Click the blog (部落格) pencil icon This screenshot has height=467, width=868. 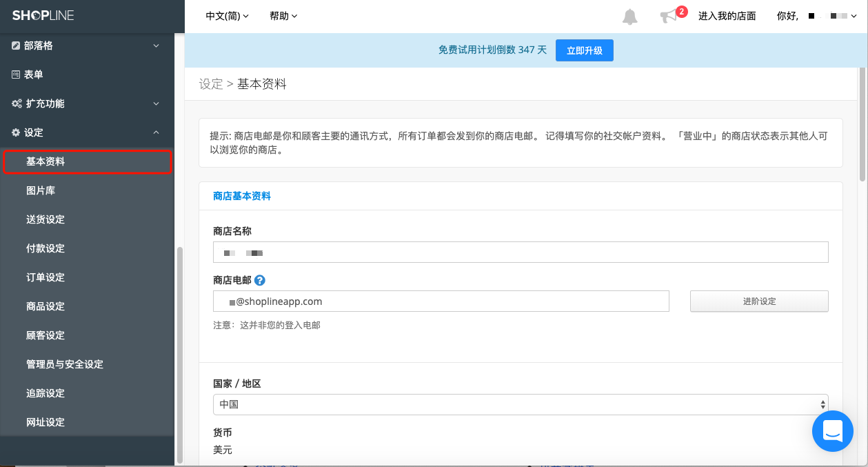16,46
